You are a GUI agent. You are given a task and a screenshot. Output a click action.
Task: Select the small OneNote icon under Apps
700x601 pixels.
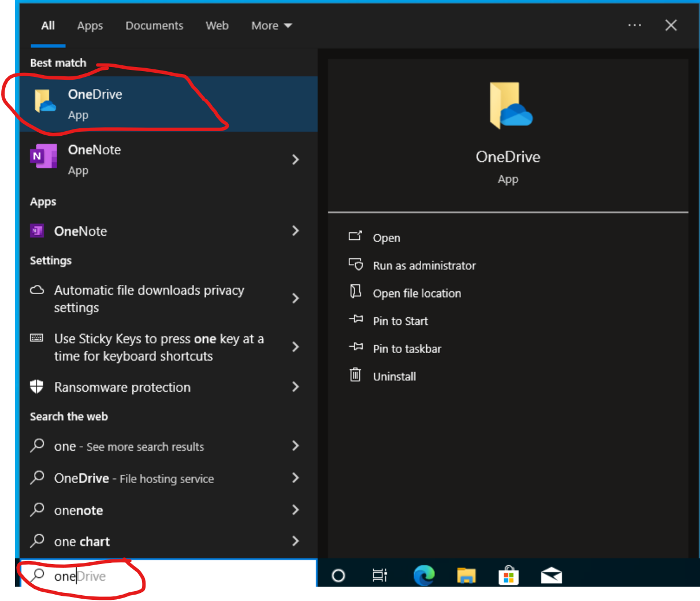[37, 231]
